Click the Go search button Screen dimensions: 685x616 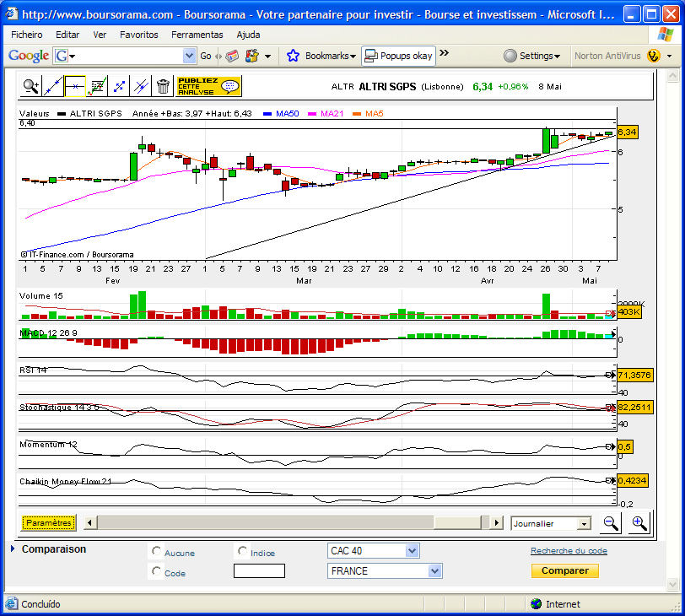tap(205, 56)
